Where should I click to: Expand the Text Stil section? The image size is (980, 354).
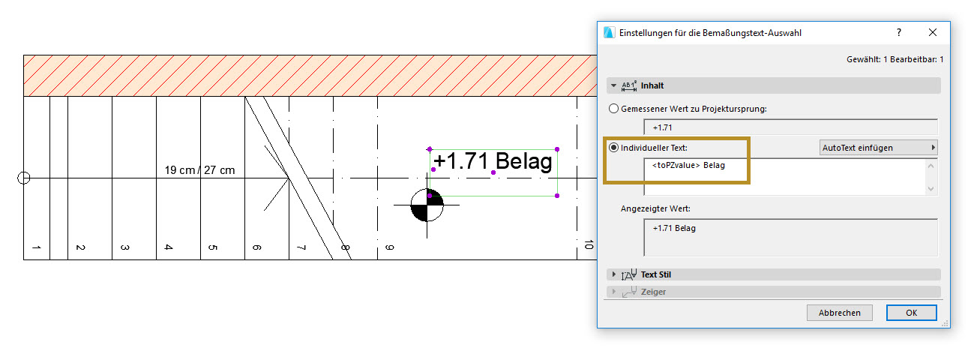[x=614, y=274]
